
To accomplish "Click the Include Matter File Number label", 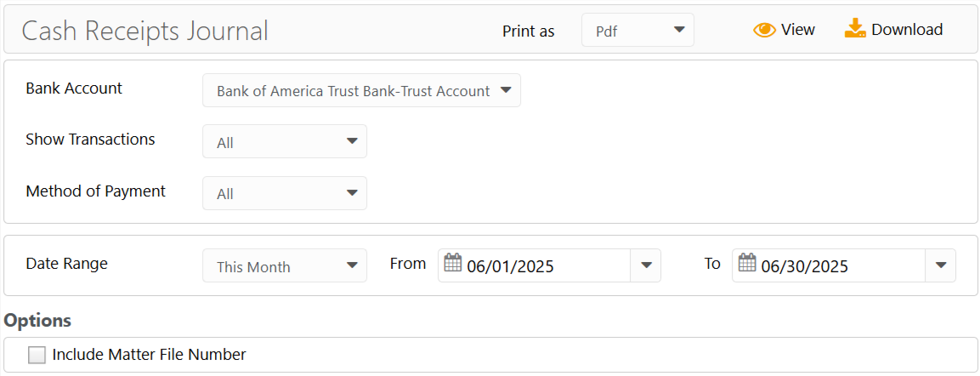I will click(149, 355).
